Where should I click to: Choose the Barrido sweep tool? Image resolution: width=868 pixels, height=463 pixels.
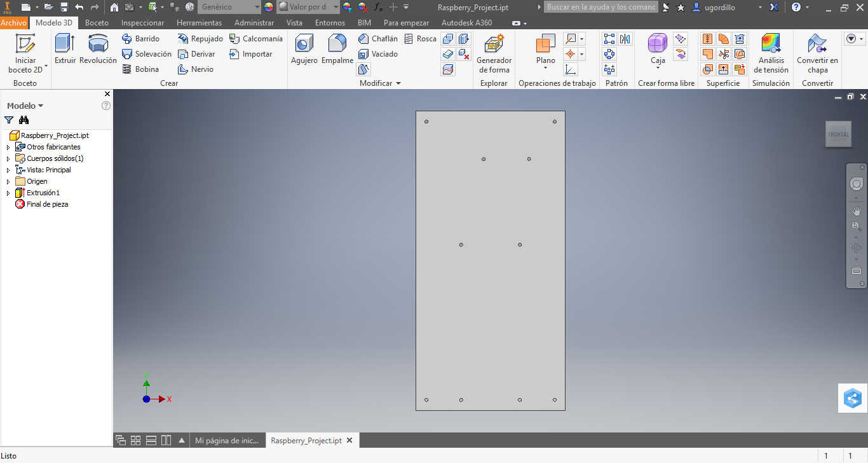[140, 39]
